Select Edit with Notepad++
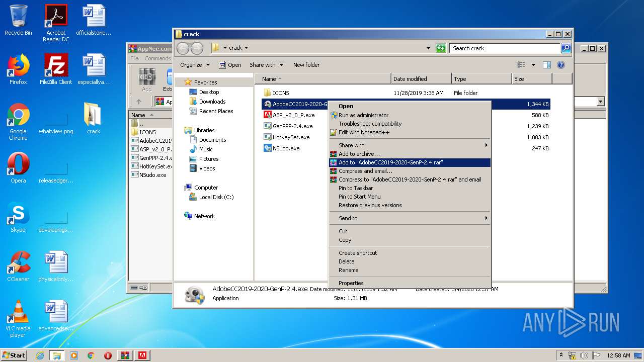This screenshot has width=644, height=362. (410, 132)
